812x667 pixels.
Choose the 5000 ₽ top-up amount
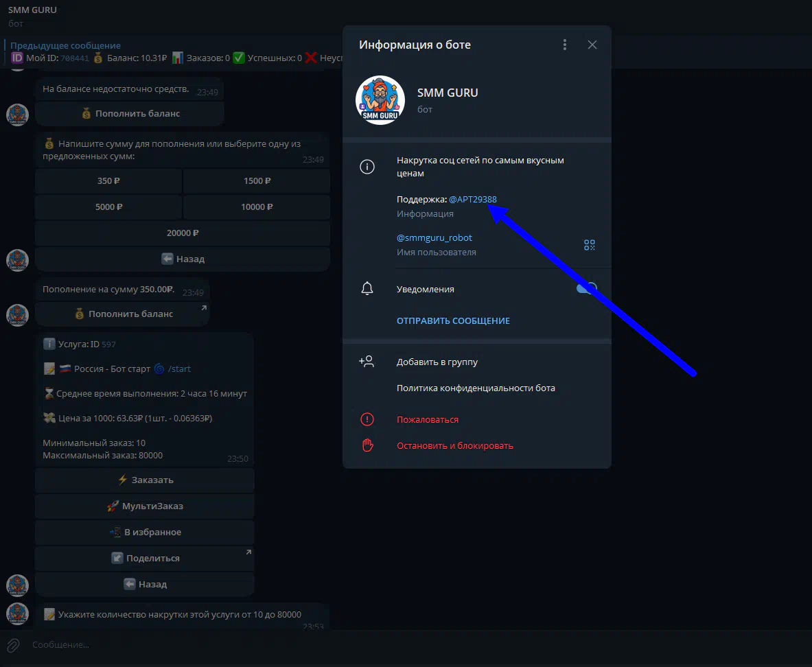[108, 207]
